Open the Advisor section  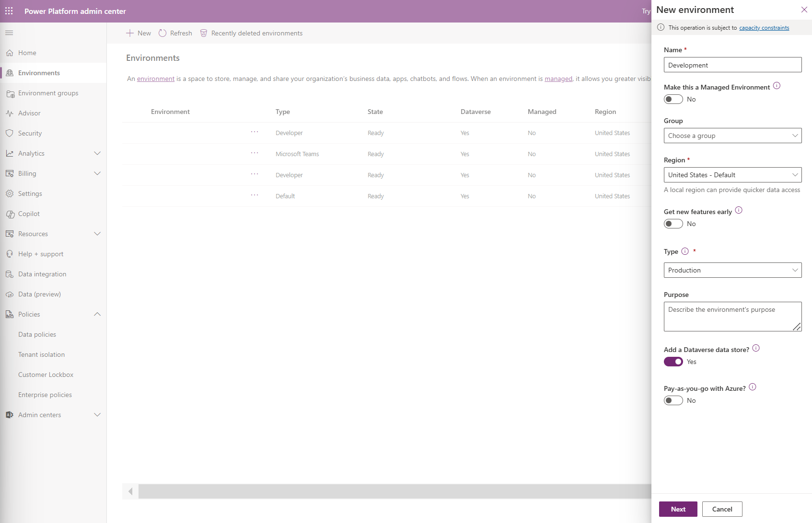[x=30, y=113]
